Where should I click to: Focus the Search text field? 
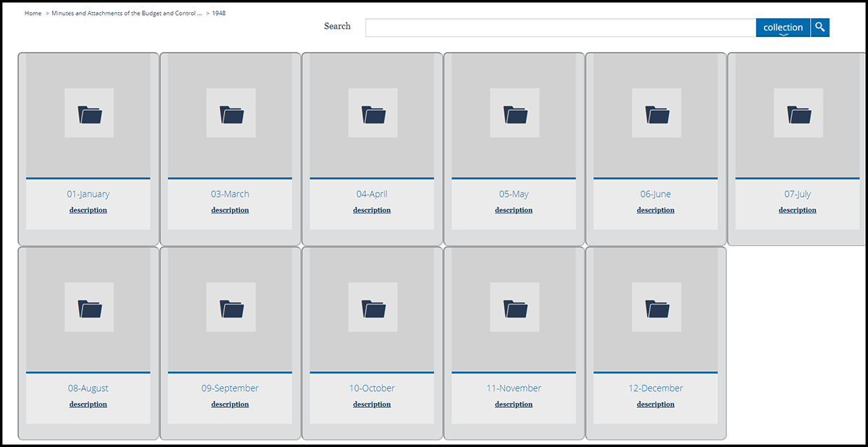561,27
